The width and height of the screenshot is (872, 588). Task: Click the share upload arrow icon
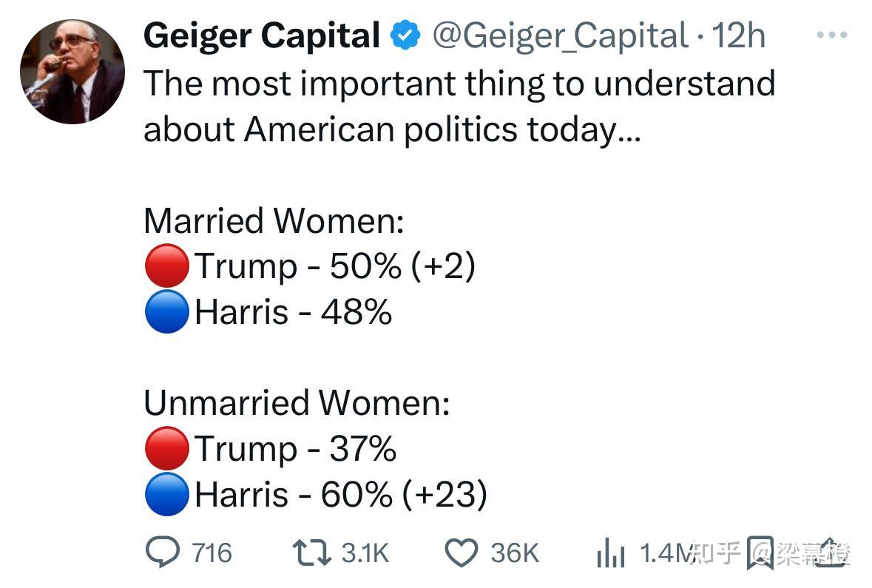(x=834, y=552)
